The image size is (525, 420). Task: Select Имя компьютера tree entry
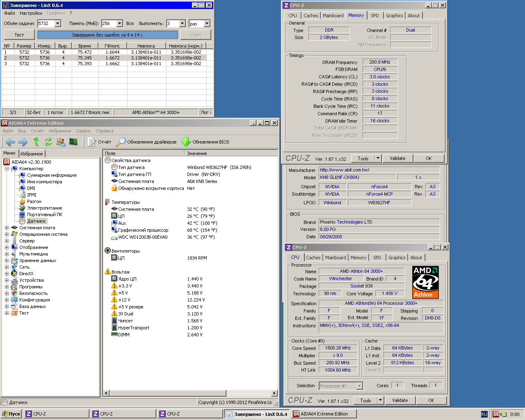[44, 182]
